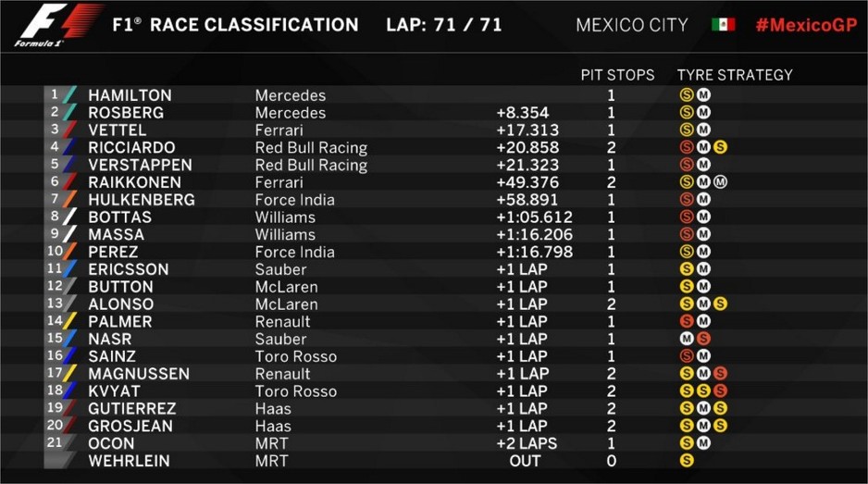Image resolution: width=868 pixels, height=484 pixels.
Task: Click the TYRE STRATEGY column header
Action: point(735,75)
